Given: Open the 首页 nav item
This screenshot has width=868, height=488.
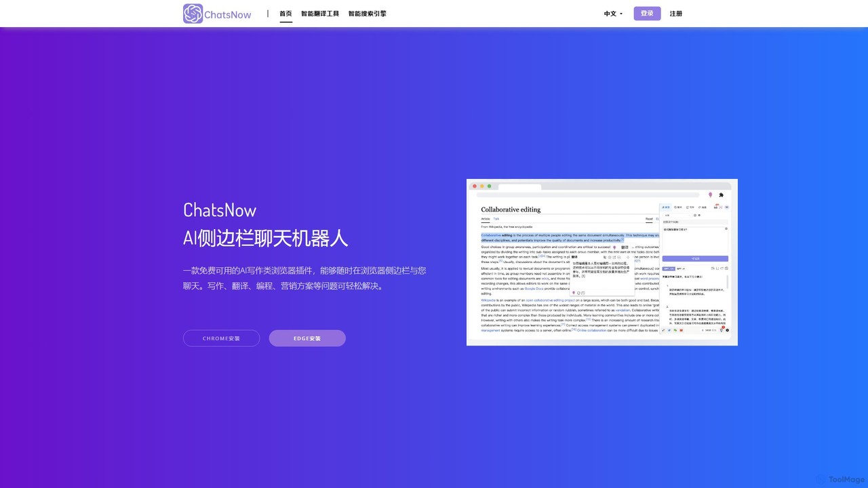Looking at the screenshot, I should coord(286,14).
